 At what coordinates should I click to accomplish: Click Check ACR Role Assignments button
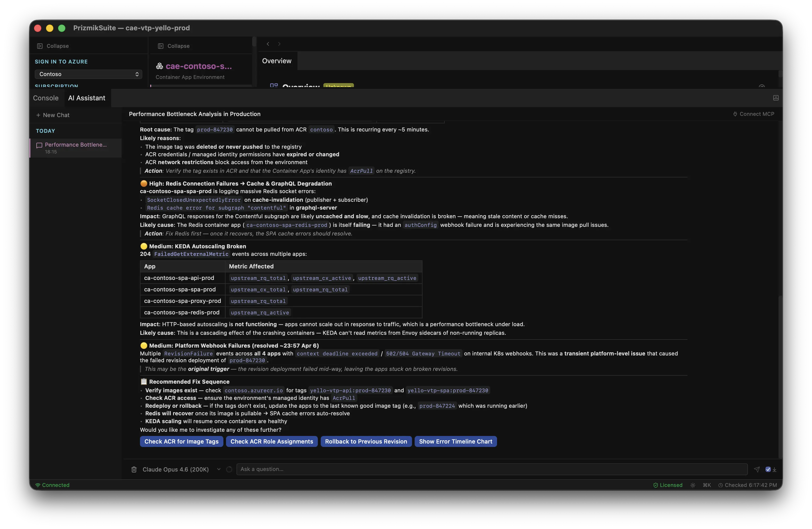click(272, 442)
